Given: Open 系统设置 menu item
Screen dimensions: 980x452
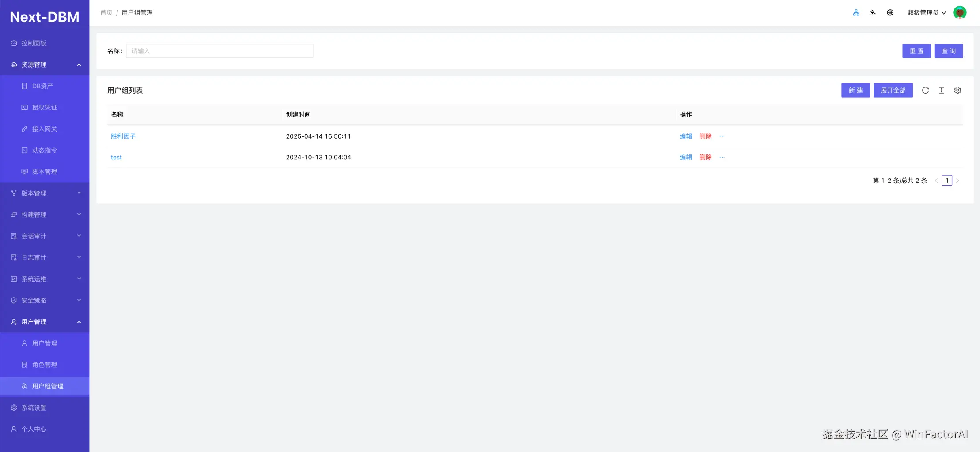Looking at the screenshot, I should coord(45,407).
